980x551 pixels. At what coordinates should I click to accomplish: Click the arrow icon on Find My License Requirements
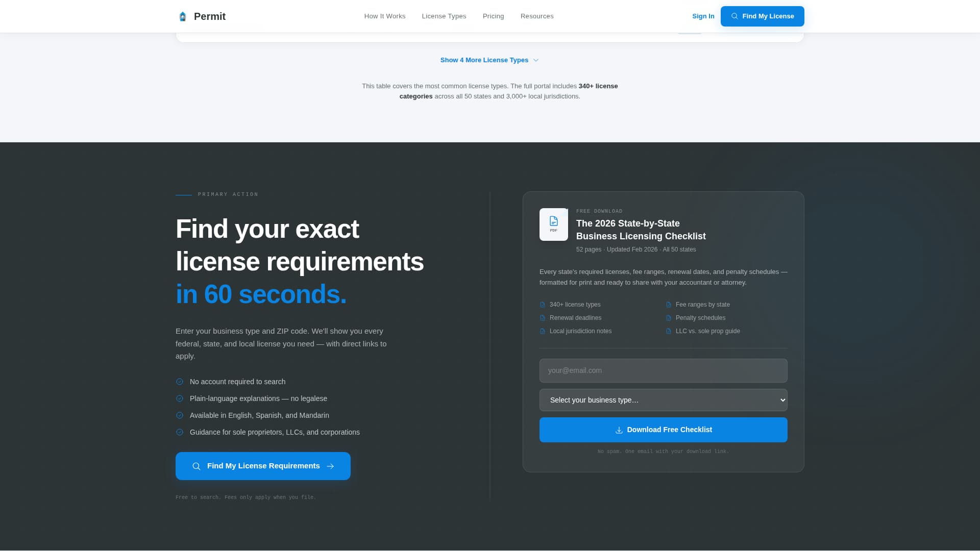click(330, 466)
